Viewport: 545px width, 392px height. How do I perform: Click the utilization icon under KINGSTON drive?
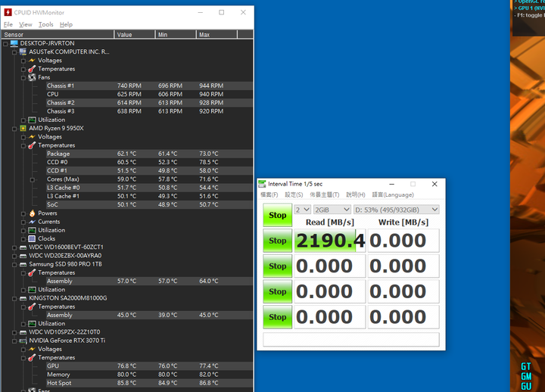click(32, 324)
